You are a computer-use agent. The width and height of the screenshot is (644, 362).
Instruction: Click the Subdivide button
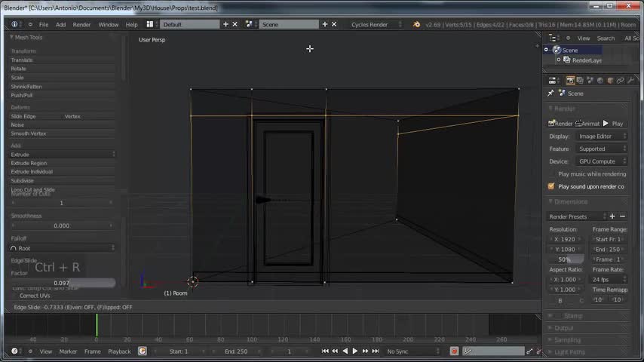click(x=62, y=181)
